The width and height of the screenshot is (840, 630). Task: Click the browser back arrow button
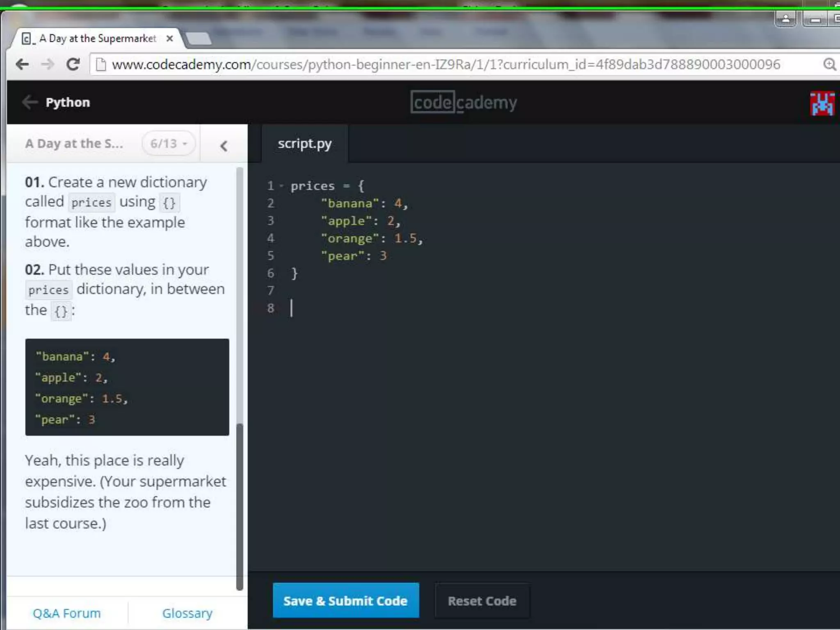pyautogui.click(x=22, y=64)
